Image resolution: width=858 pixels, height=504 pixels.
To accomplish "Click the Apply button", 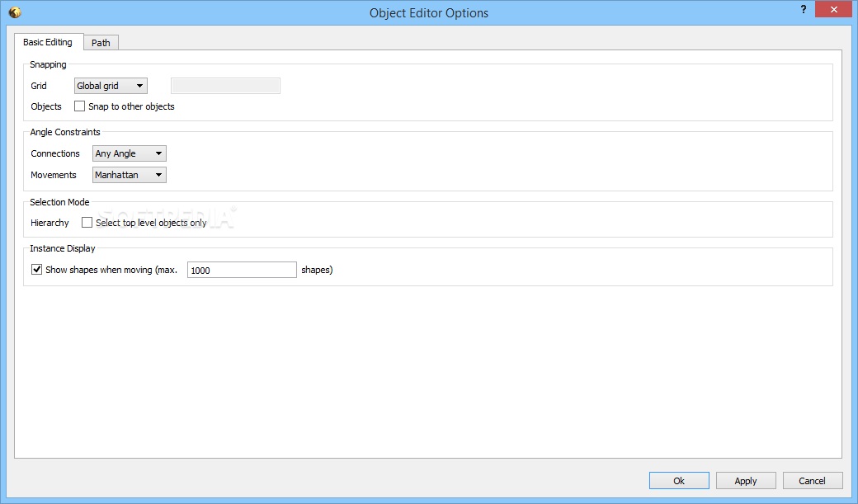I will (746, 480).
